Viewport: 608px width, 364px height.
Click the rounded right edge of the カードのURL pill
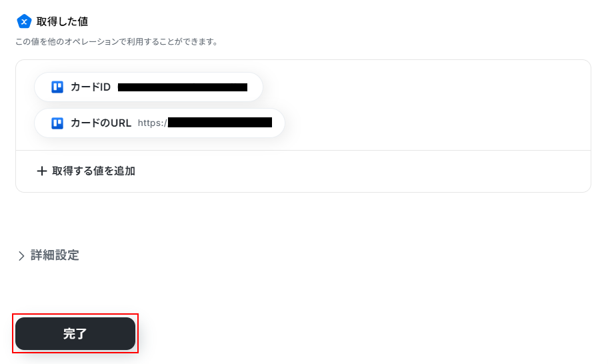tap(279, 123)
